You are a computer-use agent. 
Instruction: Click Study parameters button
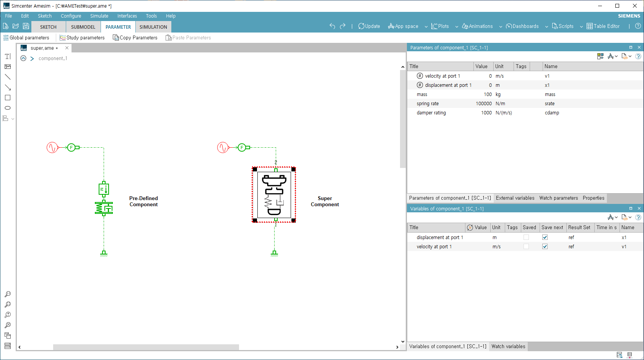pyautogui.click(x=82, y=37)
